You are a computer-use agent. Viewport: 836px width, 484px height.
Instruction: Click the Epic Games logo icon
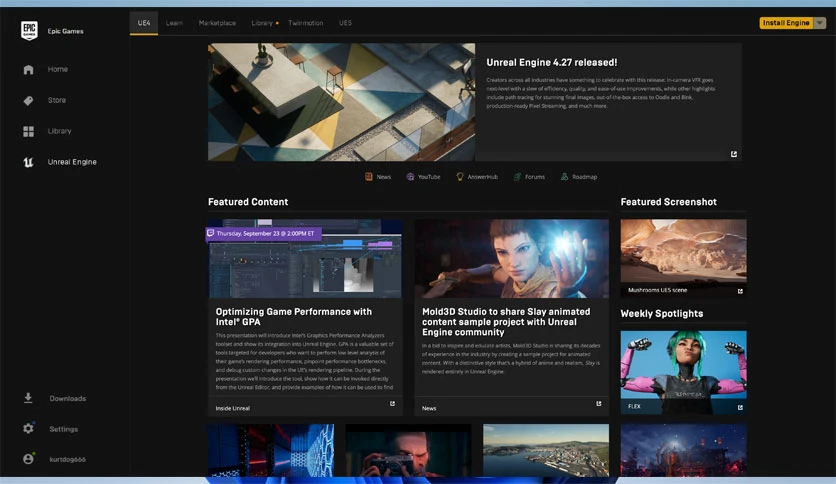coord(29,31)
